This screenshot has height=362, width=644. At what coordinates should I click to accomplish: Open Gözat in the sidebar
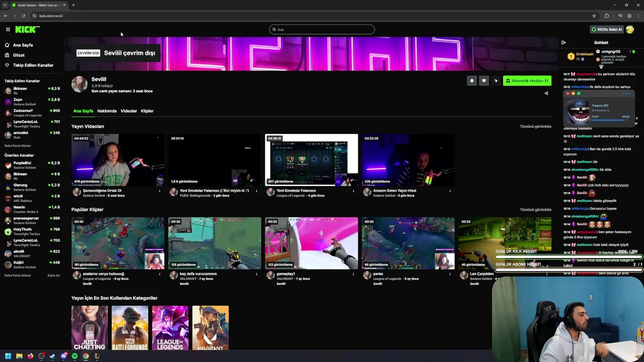pos(19,55)
